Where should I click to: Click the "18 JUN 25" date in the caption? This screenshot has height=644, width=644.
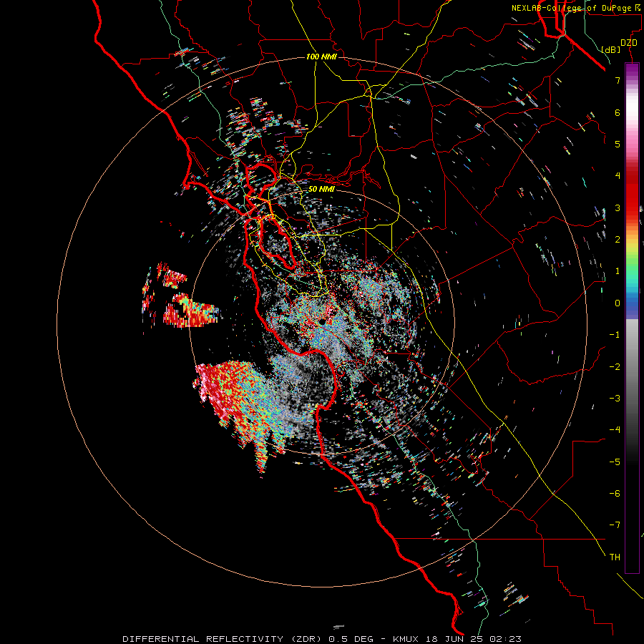click(x=454, y=639)
